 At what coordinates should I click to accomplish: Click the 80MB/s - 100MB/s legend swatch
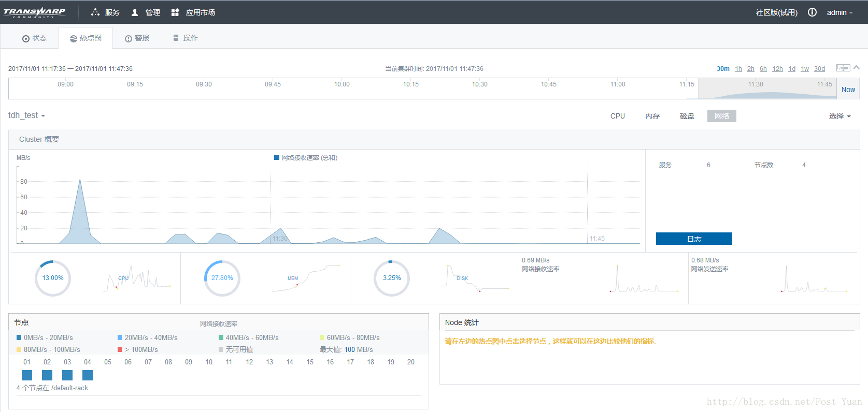(x=19, y=349)
